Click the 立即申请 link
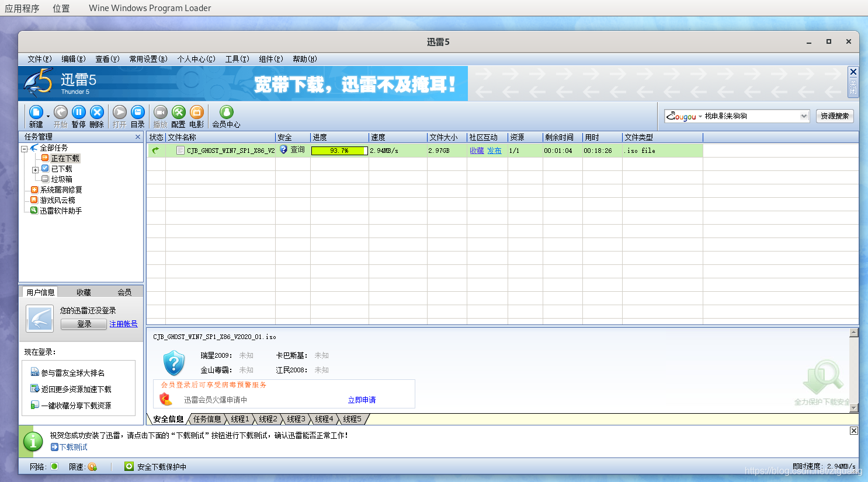 tap(362, 400)
